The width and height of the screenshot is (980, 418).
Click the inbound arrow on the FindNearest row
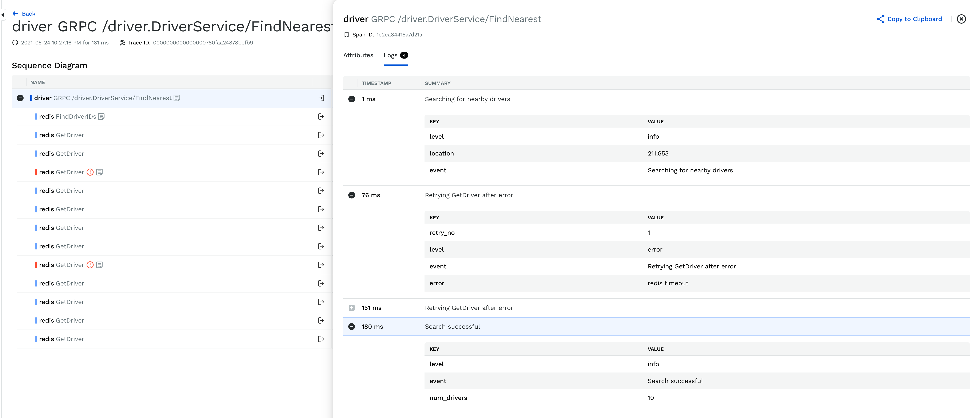tap(322, 98)
